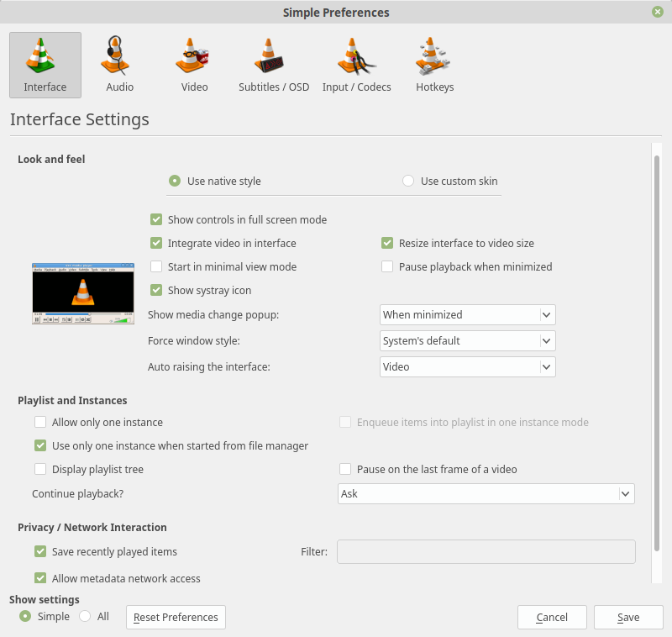
Task: Expand the Continue playback dropdown
Action: pos(486,493)
